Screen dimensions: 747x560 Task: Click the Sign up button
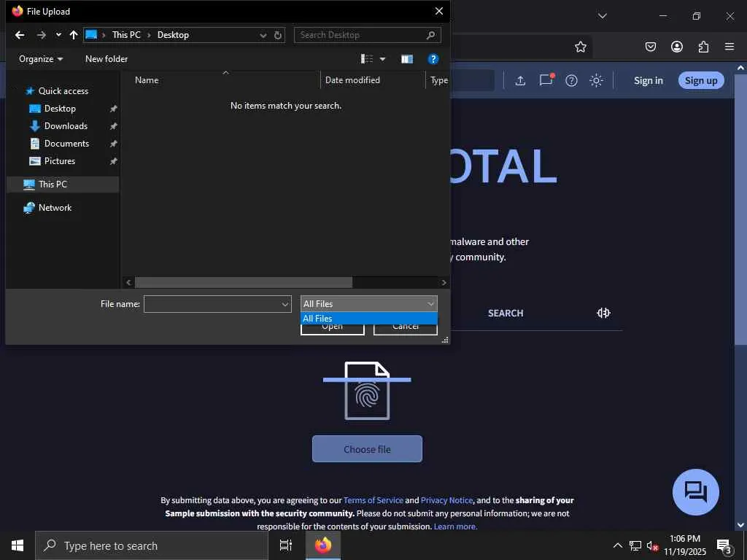point(701,80)
